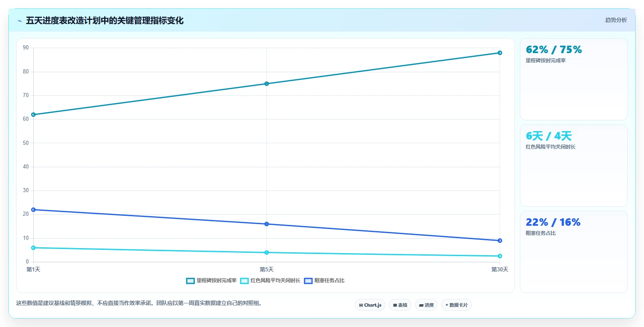Click the 红色风险平均关闭时长 card caption
The image size is (644, 327).
coord(551,147)
